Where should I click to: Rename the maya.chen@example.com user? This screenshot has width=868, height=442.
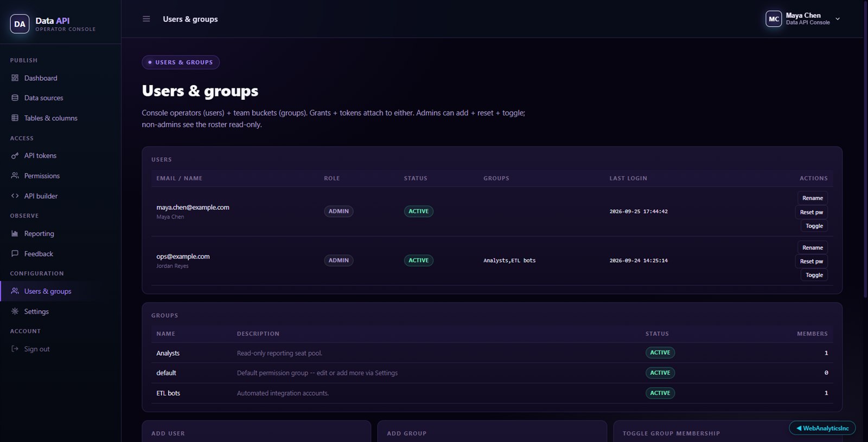click(x=813, y=198)
